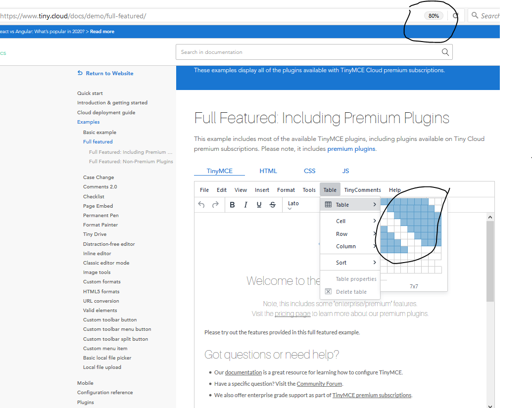532x408 pixels.
Task: Open the Tools menu
Action: pos(309,190)
